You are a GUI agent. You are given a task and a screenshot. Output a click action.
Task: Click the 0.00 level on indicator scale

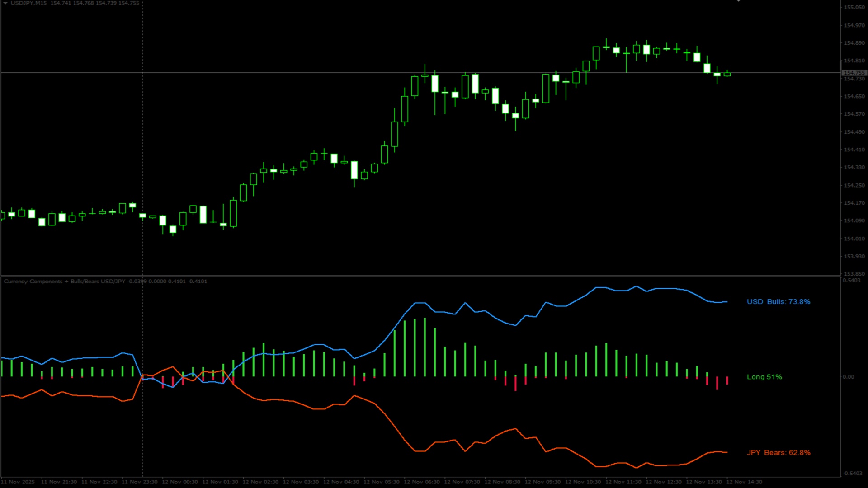pos(848,377)
